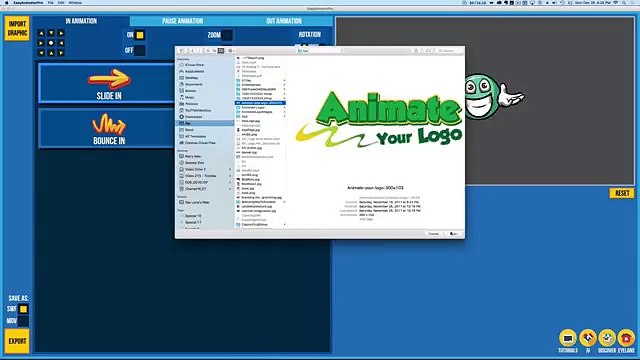This screenshot has height=360, width=640.
Task: Open Downloads in the dialog sidebar
Action: tap(193, 117)
